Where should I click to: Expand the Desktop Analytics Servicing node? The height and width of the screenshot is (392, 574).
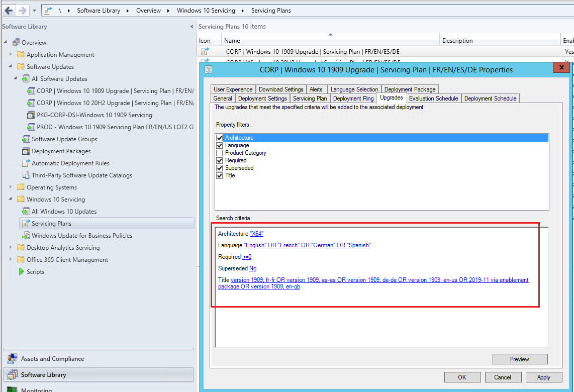point(11,247)
